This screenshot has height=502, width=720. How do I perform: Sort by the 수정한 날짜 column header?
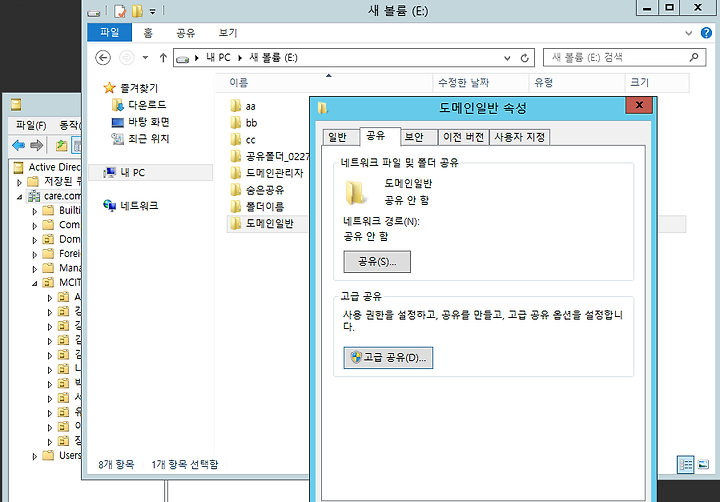tap(481, 83)
